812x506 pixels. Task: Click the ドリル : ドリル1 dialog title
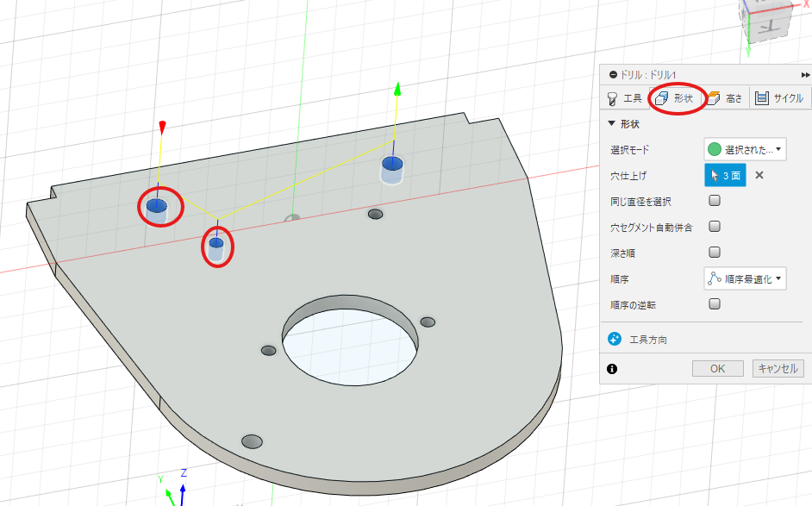click(648, 75)
